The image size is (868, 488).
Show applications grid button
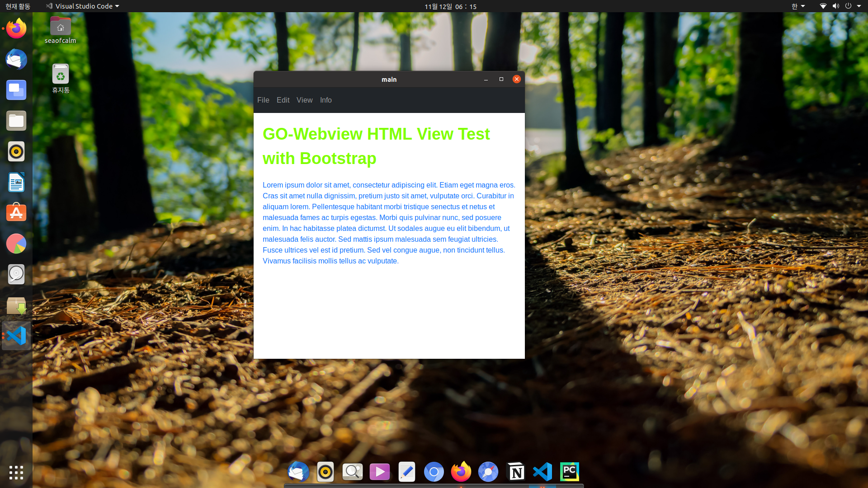click(x=16, y=473)
